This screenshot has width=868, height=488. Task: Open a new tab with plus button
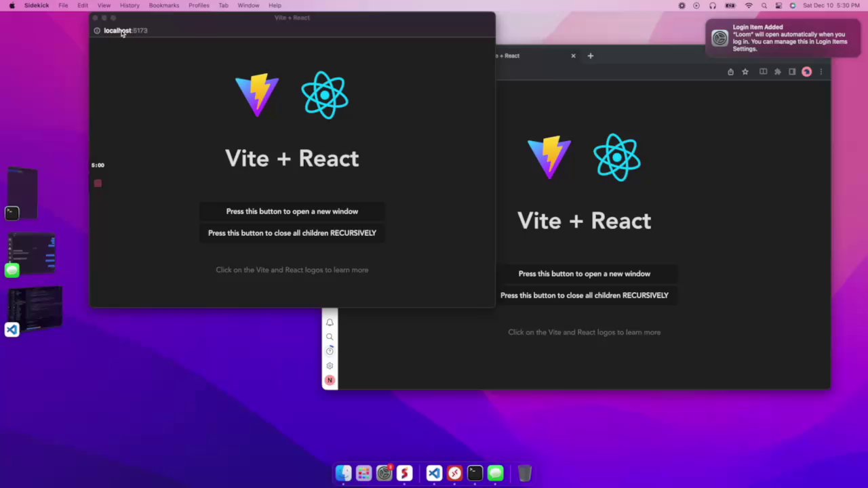590,56
